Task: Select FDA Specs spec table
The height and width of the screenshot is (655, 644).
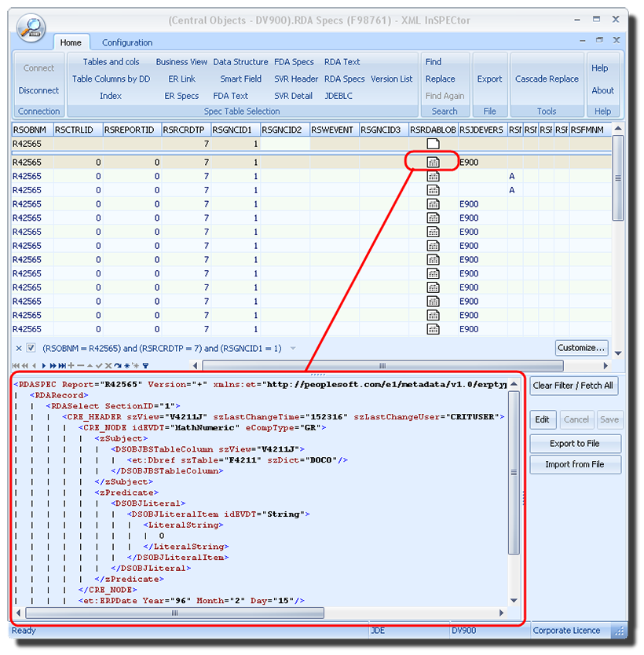Action: point(294,62)
